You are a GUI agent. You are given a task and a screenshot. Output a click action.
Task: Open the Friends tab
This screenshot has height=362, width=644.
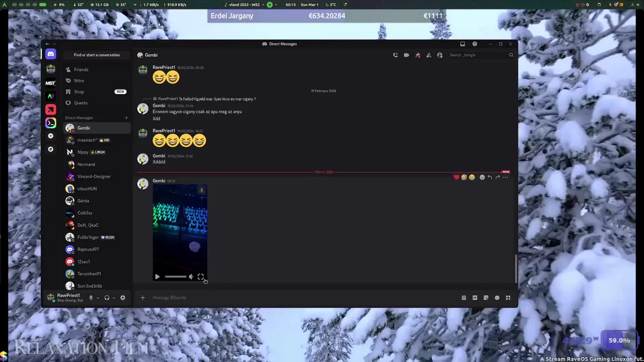97,69
